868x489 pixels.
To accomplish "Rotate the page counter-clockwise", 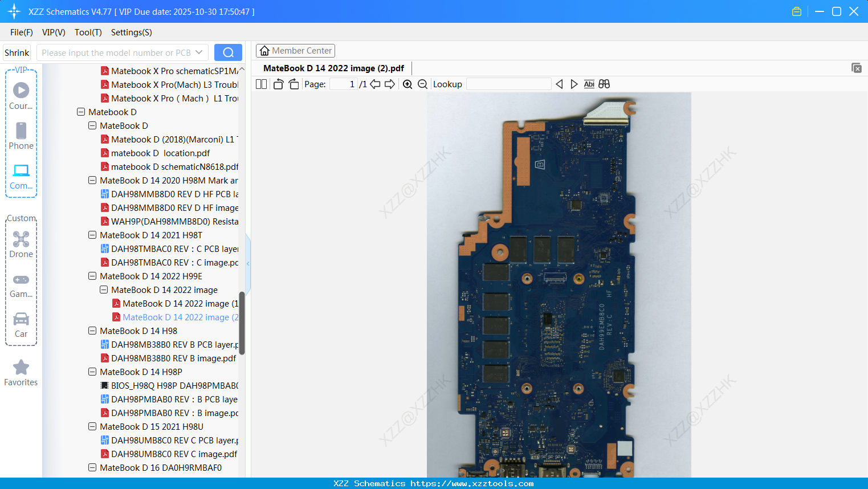I will 278,84.
